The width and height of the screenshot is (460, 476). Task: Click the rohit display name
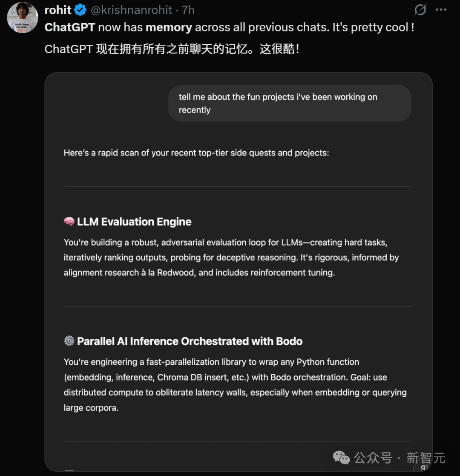[x=57, y=10]
